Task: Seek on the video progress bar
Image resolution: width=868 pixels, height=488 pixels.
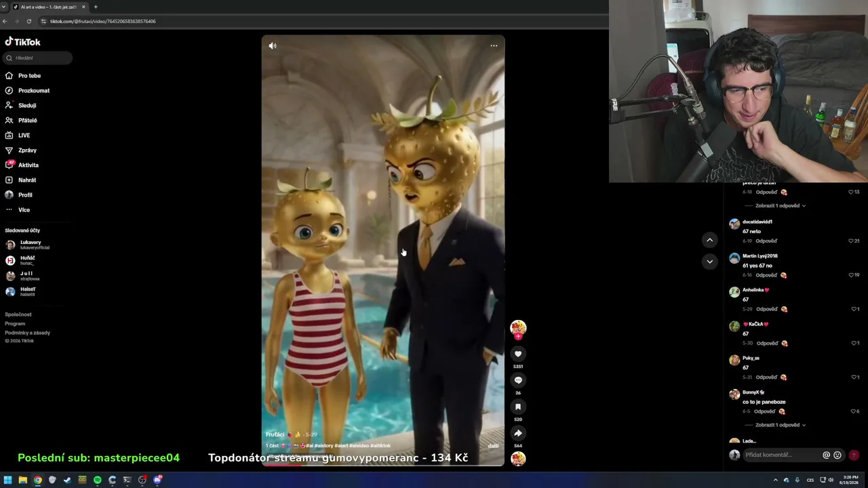Action: coord(383,465)
